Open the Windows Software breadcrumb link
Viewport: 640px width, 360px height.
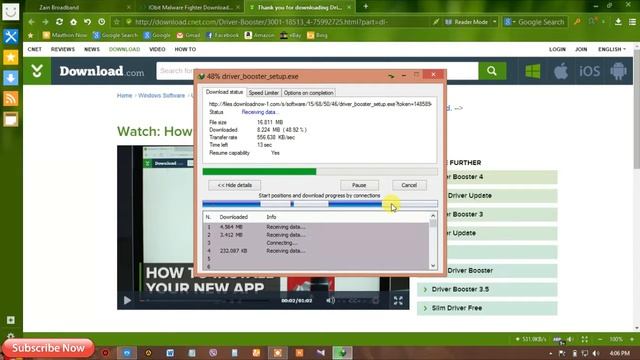point(161,96)
